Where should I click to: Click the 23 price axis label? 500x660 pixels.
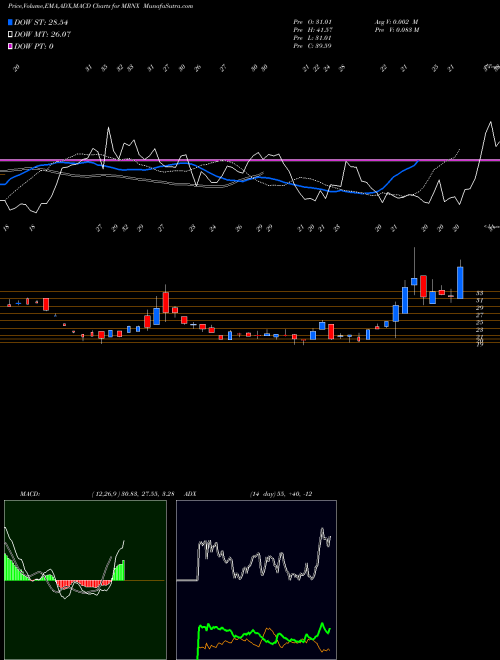[479, 330]
